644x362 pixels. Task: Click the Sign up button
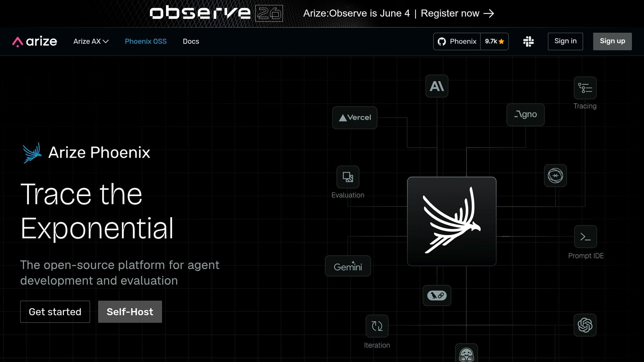point(612,41)
